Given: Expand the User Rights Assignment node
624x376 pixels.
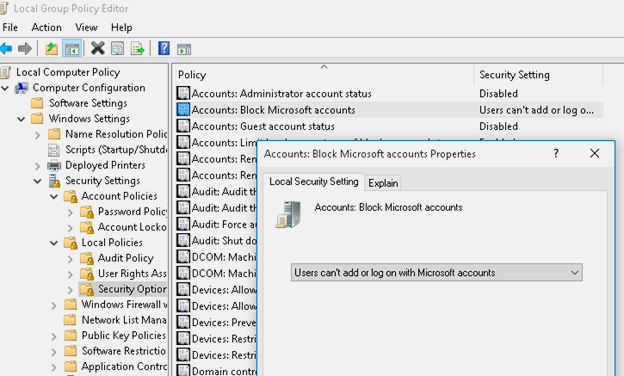Looking at the screenshot, I should (x=70, y=275).
